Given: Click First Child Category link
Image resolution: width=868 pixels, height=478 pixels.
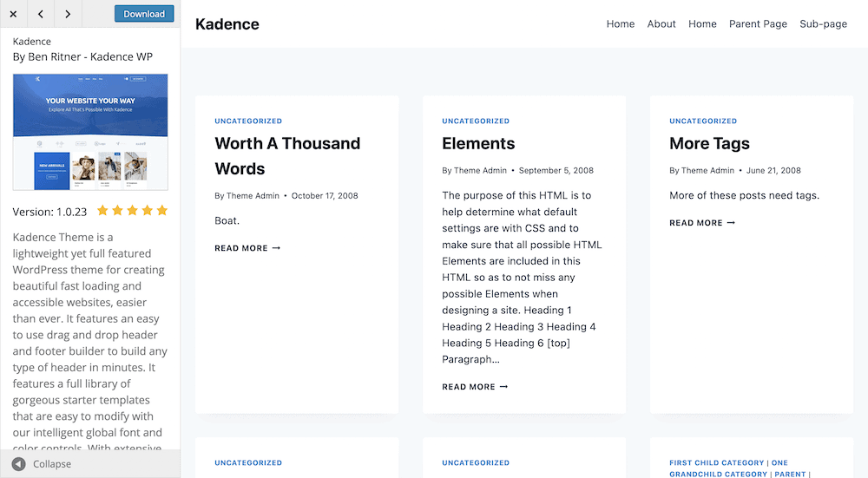Looking at the screenshot, I should (716, 462).
